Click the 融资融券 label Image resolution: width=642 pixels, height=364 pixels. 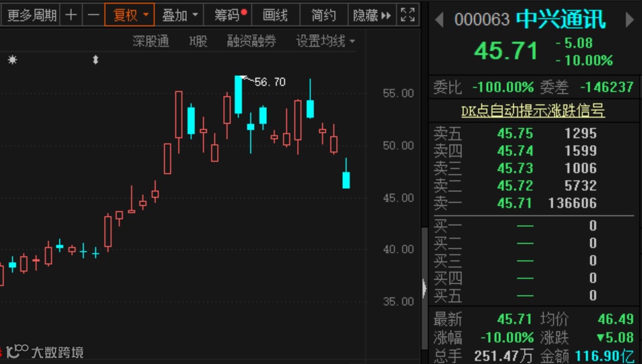click(251, 41)
